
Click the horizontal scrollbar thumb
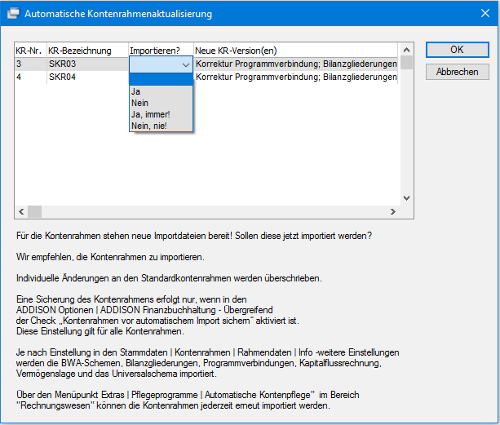[x=35, y=212]
